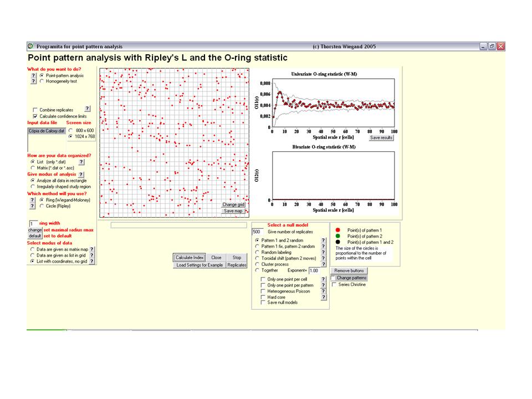
Task: Open help for Give modus of analysis
Action: [x=81, y=174]
